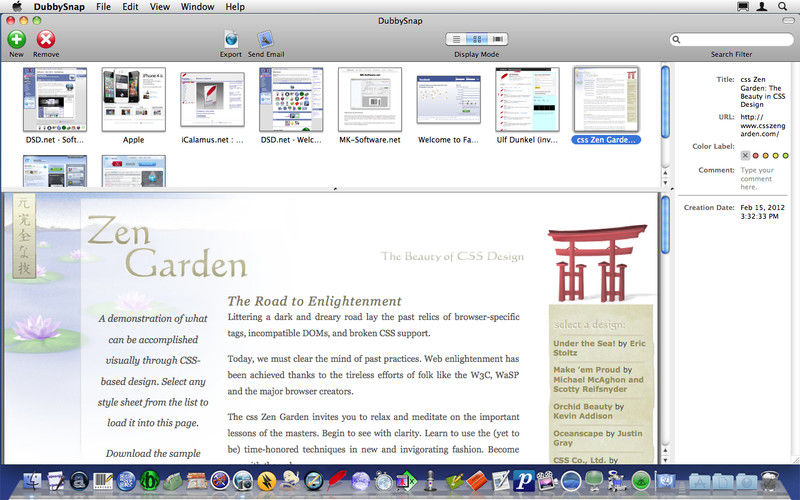Select the Welcome to Fa... snapshot thumbnail
Image resolution: width=800 pixels, height=500 pixels.
[448, 99]
